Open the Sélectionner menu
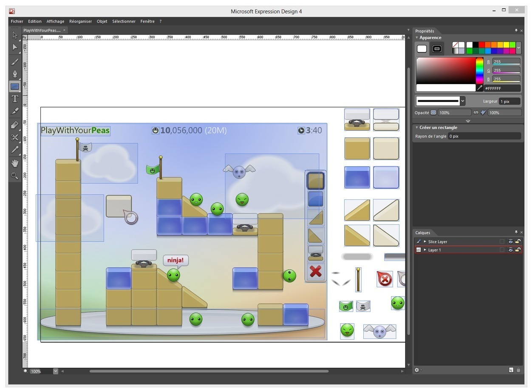 point(124,21)
